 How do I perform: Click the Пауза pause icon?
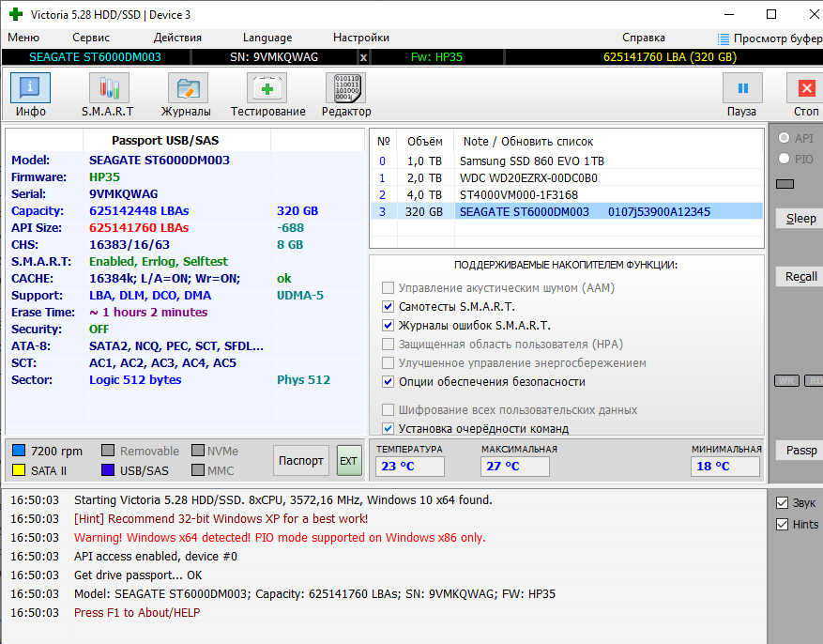pyautogui.click(x=742, y=87)
